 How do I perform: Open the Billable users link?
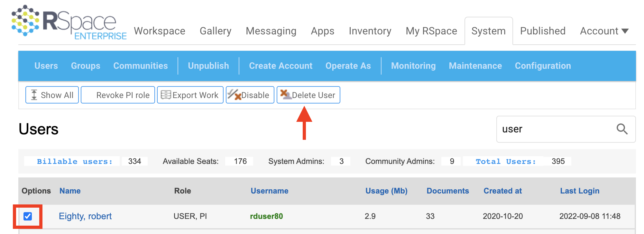[75, 161]
